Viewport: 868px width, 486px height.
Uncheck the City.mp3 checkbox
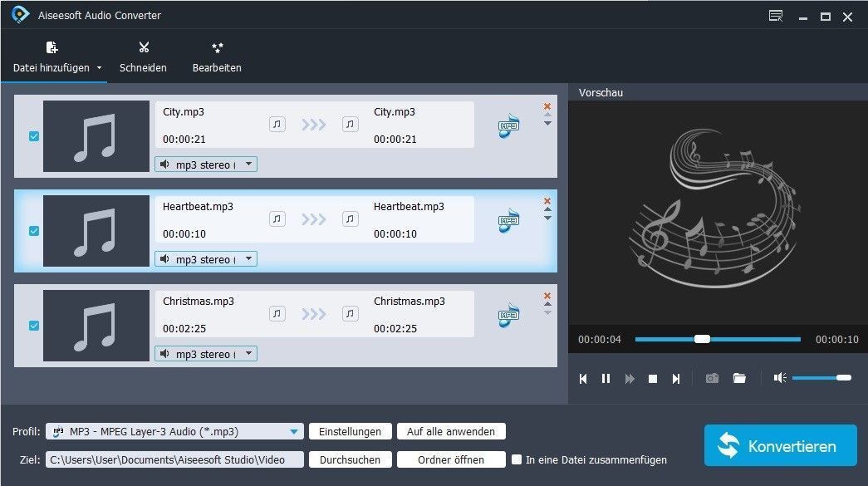pyautogui.click(x=34, y=136)
